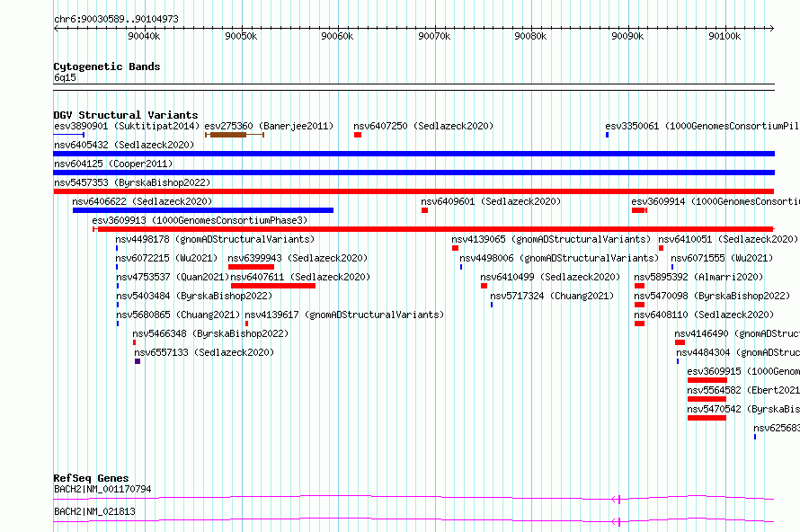Click nsv6072215 (Wu2021) label
This screenshot has width=800, height=532.
click(166, 258)
